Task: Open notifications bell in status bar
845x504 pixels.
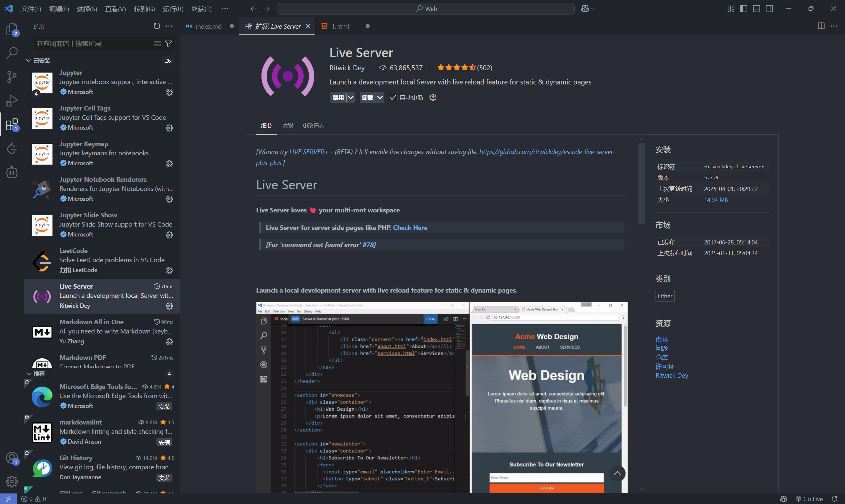Action: tap(834, 499)
